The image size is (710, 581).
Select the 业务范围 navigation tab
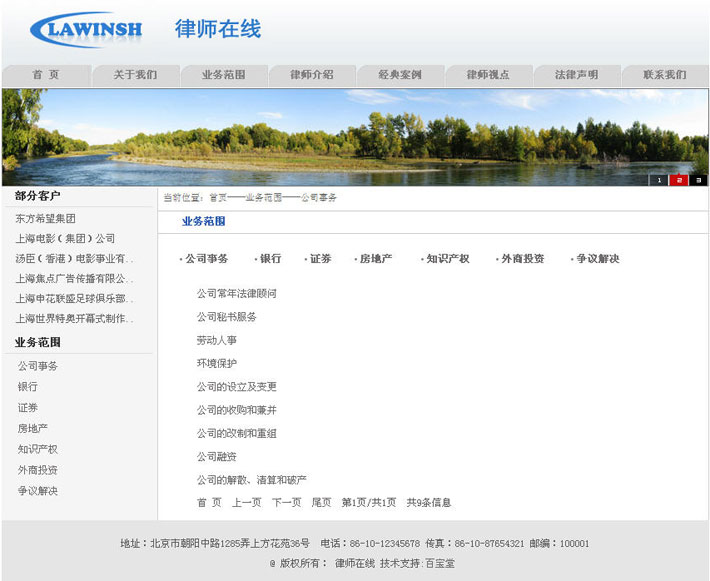224,75
